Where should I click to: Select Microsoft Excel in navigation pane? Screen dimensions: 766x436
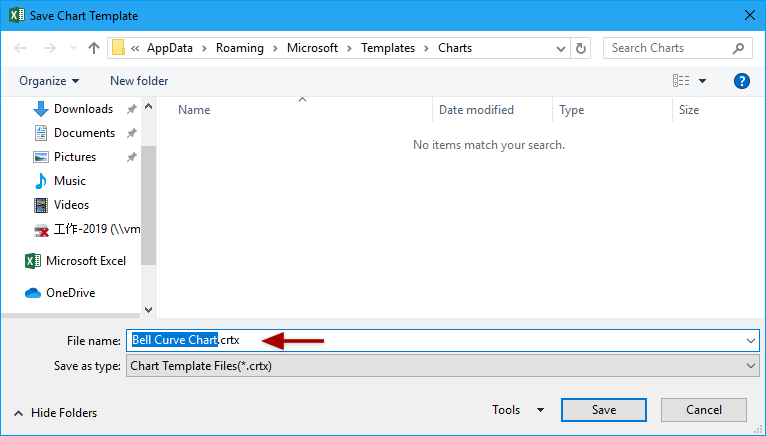(85, 261)
